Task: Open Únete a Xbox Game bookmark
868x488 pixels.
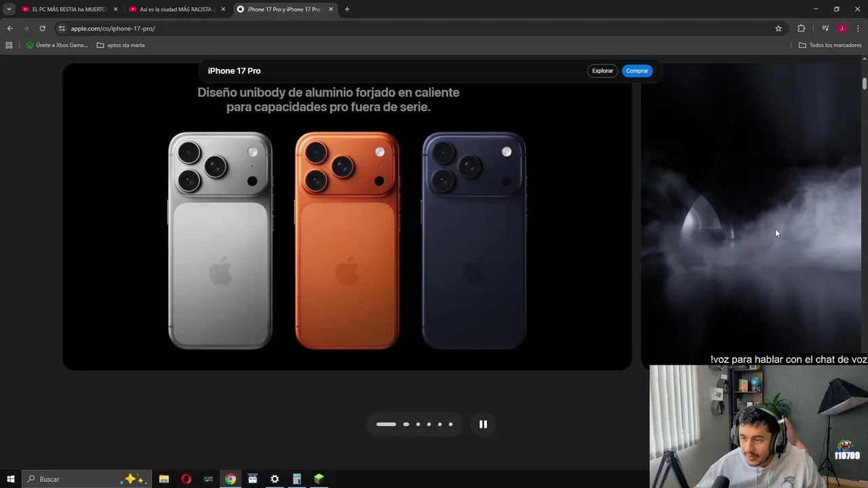Action: 57,45
